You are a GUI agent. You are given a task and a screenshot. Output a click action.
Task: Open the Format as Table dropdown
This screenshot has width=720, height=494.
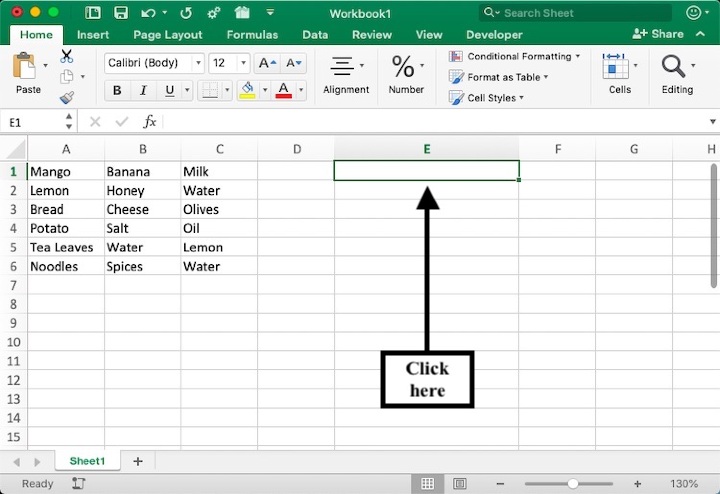[499, 77]
